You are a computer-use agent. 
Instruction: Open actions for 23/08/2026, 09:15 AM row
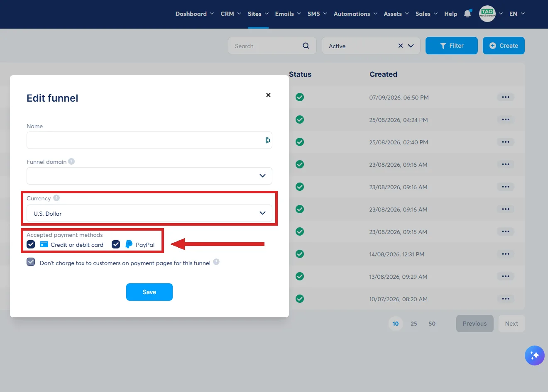coord(506,231)
